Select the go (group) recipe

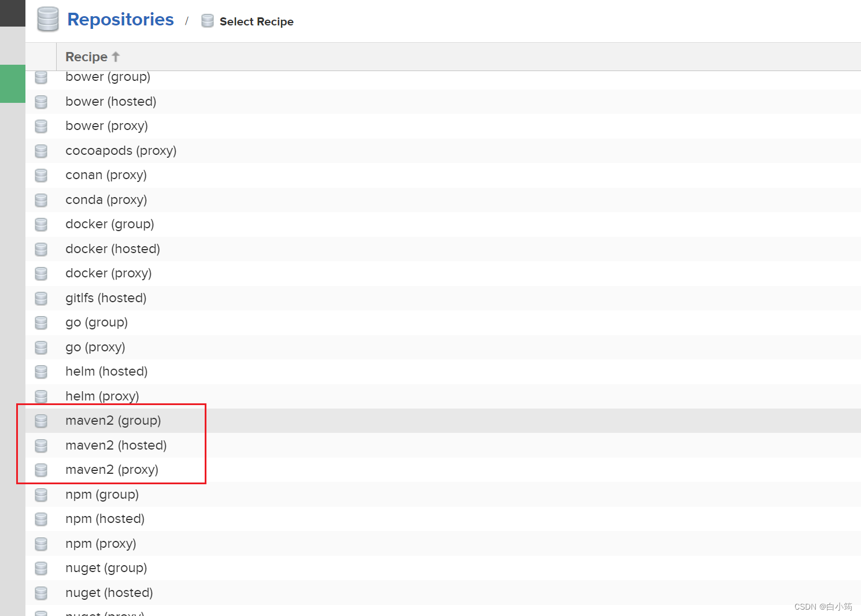tap(443, 322)
